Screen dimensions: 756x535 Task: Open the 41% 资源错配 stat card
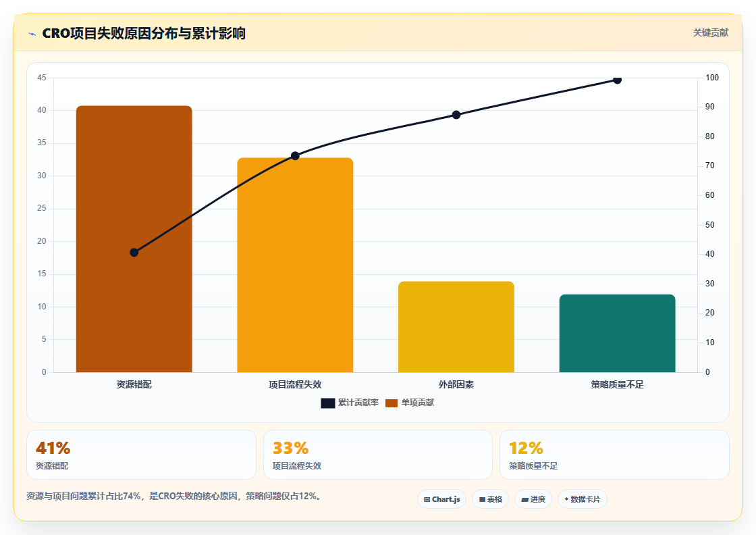[x=141, y=455]
